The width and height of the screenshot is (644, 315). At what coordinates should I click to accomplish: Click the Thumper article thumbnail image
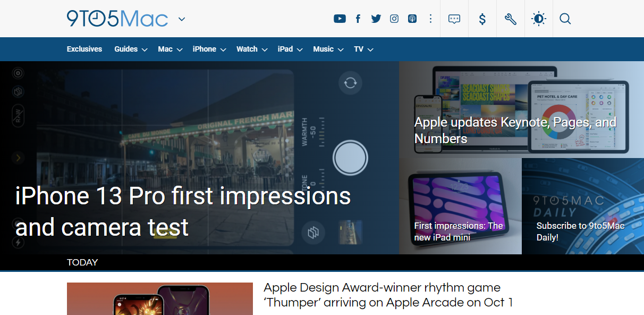coord(160,299)
